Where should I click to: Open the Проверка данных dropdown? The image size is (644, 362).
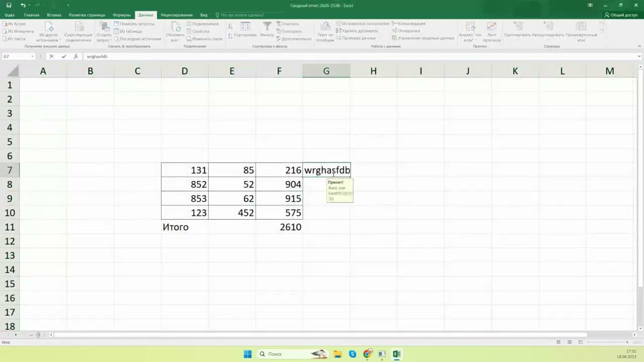click(x=356, y=38)
